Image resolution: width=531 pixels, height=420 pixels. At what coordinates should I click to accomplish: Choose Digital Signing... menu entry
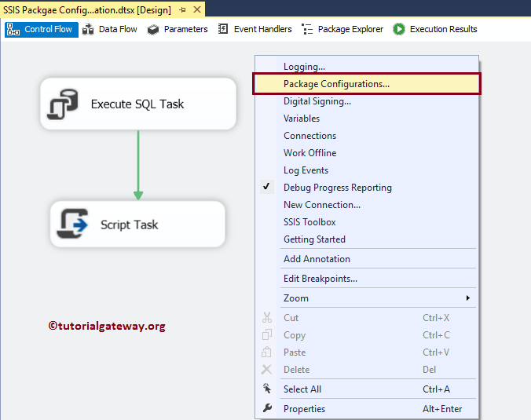tap(367, 101)
